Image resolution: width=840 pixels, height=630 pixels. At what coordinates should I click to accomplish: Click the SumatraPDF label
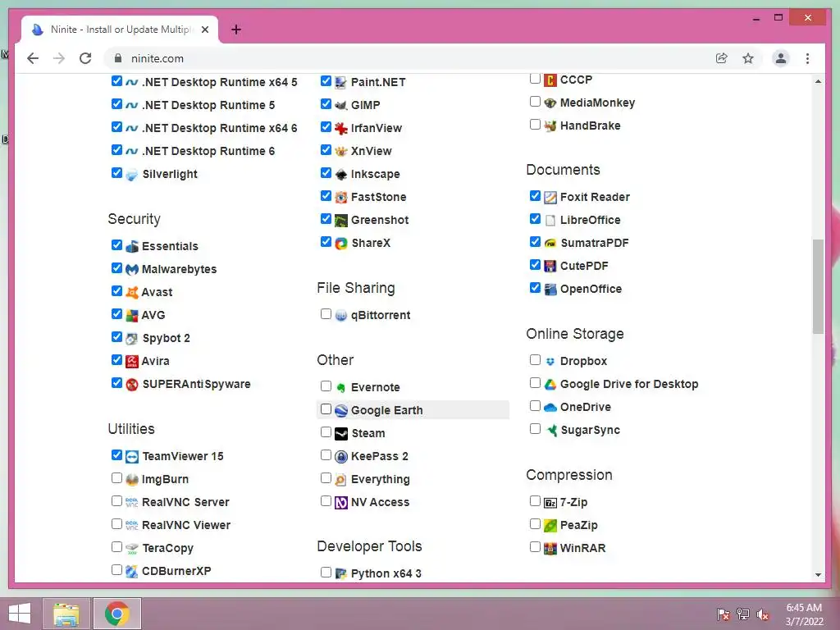[x=594, y=243]
